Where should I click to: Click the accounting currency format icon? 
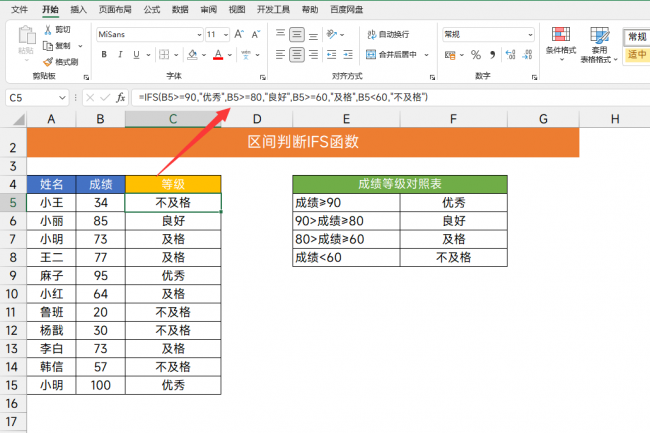(450, 55)
